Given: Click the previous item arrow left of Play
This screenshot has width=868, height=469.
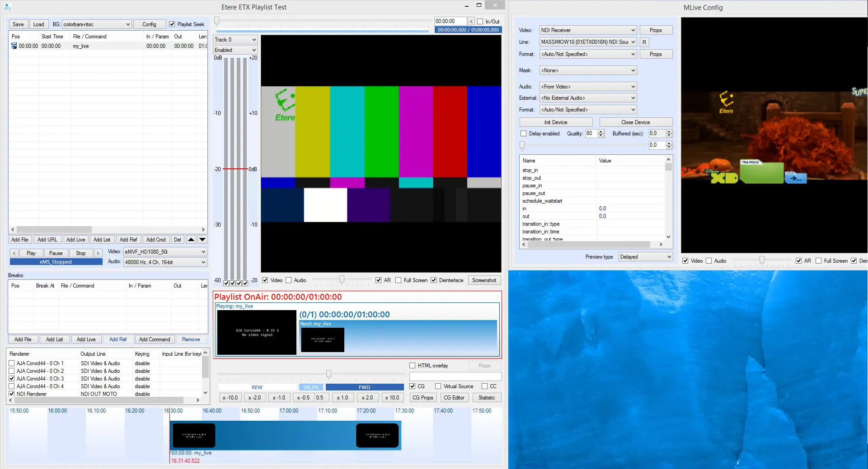Looking at the screenshot, I should click(14, 253).
